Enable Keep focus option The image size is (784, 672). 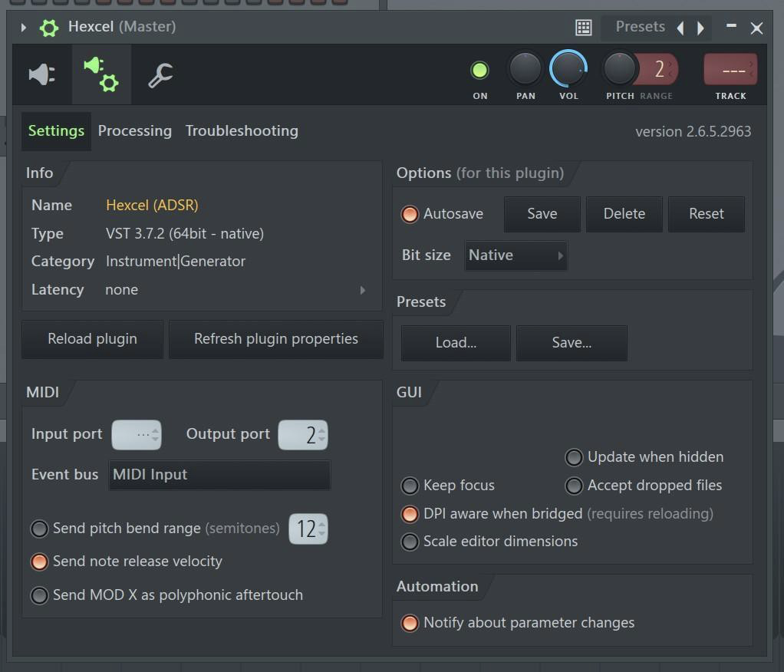point(410,486)
